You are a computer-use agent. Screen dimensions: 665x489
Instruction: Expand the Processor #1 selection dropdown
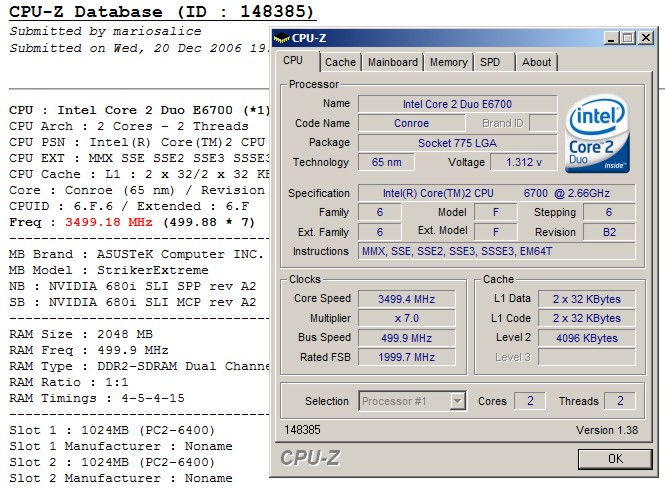pyautogui.click(x=458, y=401)
